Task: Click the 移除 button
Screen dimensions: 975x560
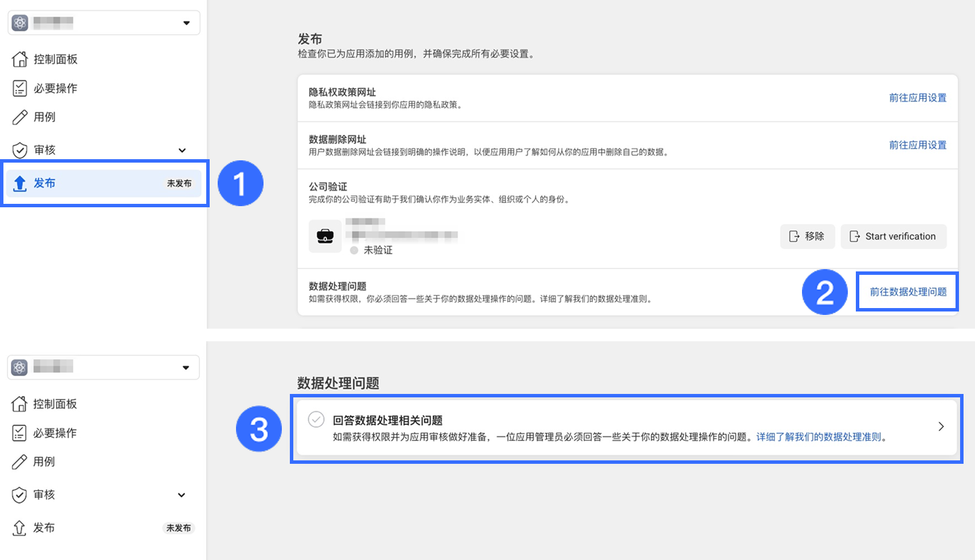Action: (x=808, y=236)
